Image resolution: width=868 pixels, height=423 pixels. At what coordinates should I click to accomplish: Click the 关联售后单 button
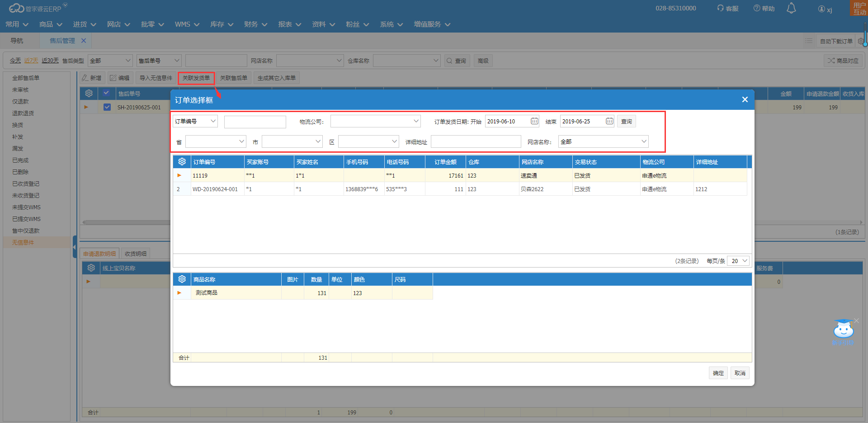(x=234, y=78)
